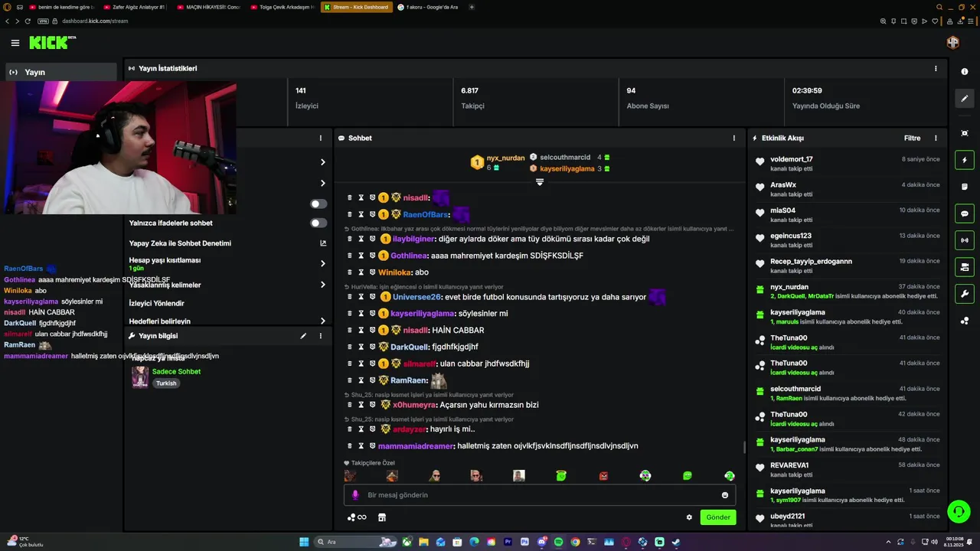980x551 pixels.
Task: Toggle the wrench tools sidebar icon
Action: [965, 294]
